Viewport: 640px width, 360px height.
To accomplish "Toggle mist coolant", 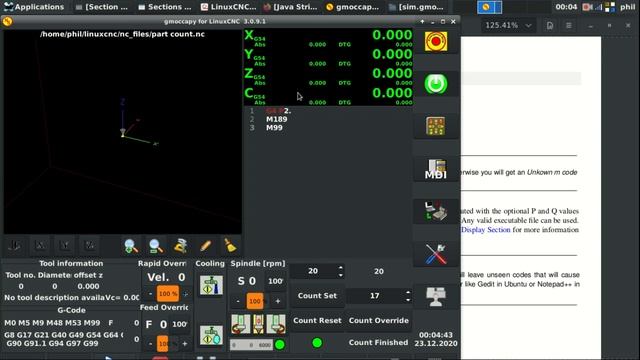I will (211, 335).
